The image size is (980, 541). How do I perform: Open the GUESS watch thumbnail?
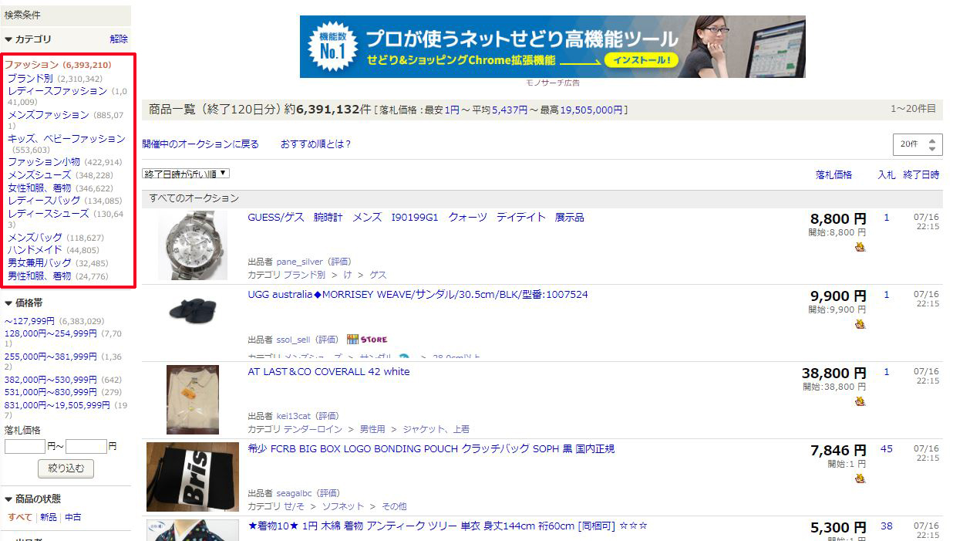(193, 245)
